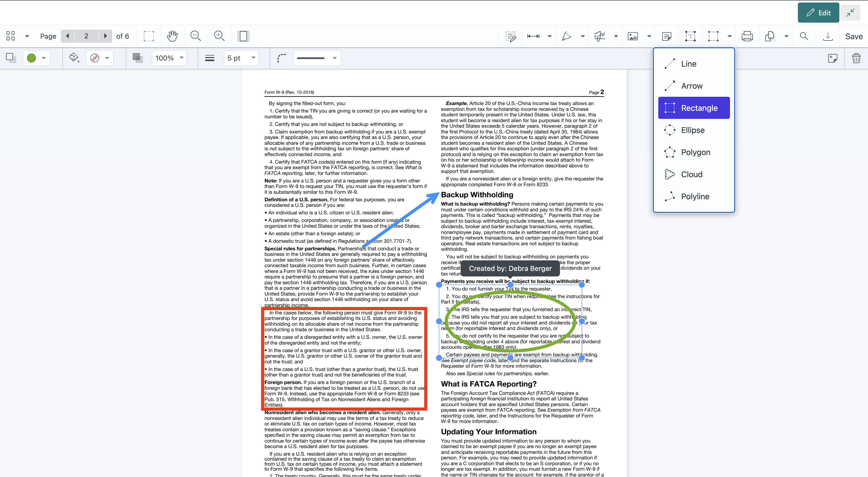Select the marquee selection tool
The image size is (868, 477).
[x=148, y=36]
